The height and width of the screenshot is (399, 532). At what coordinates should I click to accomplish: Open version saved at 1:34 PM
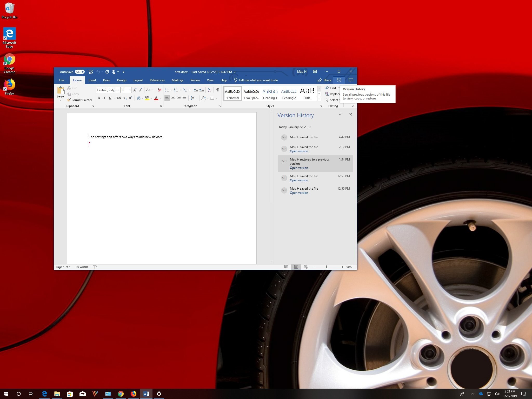(x=299, y=168)
